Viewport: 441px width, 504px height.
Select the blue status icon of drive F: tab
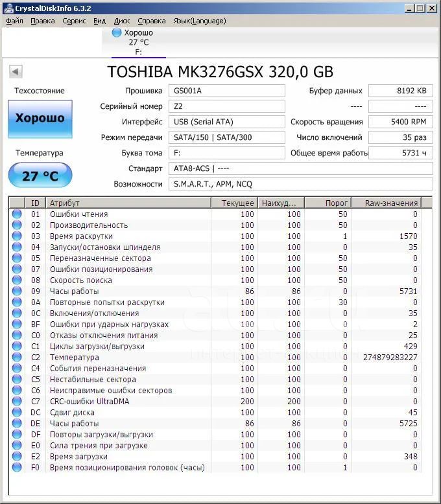point(117,32)
